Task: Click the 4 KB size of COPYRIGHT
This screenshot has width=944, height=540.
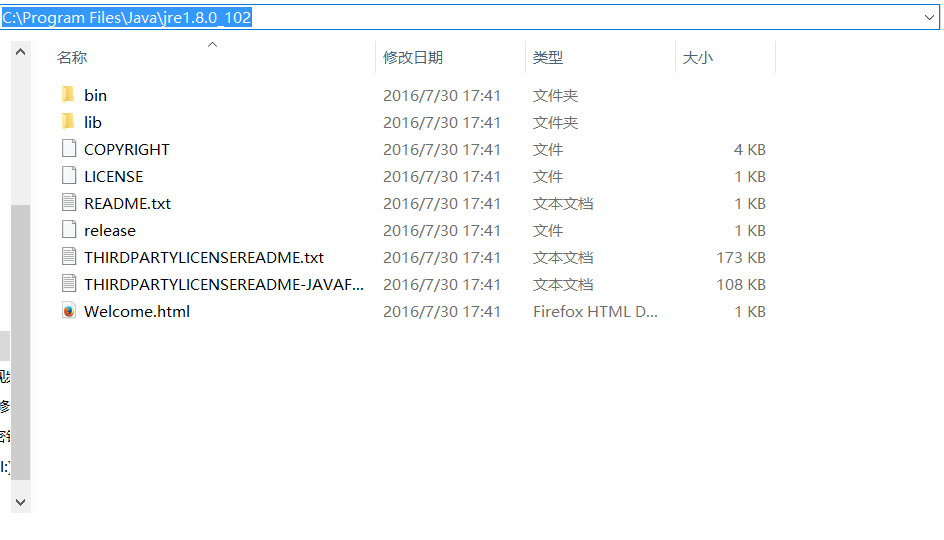Action: click(x=750, y=149)
